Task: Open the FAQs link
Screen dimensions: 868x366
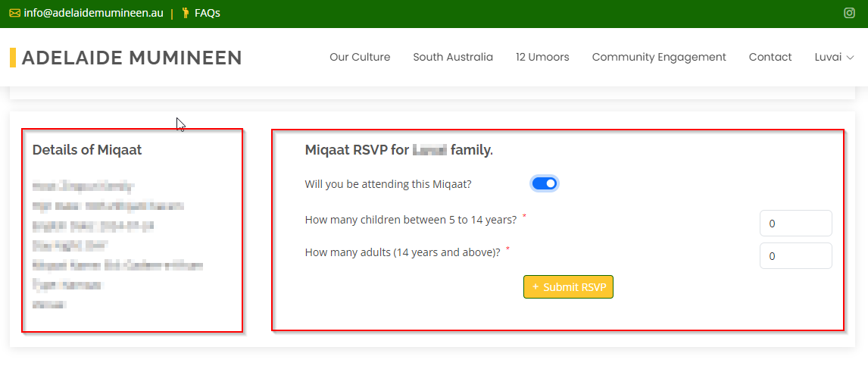Action: tap(208, 13)
